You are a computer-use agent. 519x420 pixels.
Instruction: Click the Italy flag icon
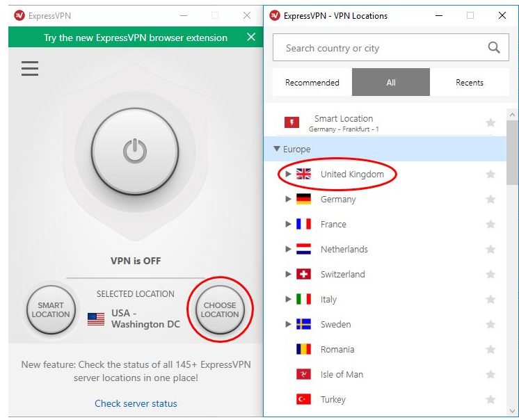[x=303, y=299]
